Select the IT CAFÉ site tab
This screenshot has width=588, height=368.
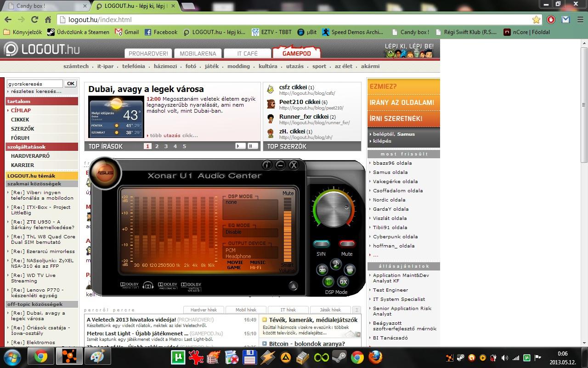coord(247,53)
